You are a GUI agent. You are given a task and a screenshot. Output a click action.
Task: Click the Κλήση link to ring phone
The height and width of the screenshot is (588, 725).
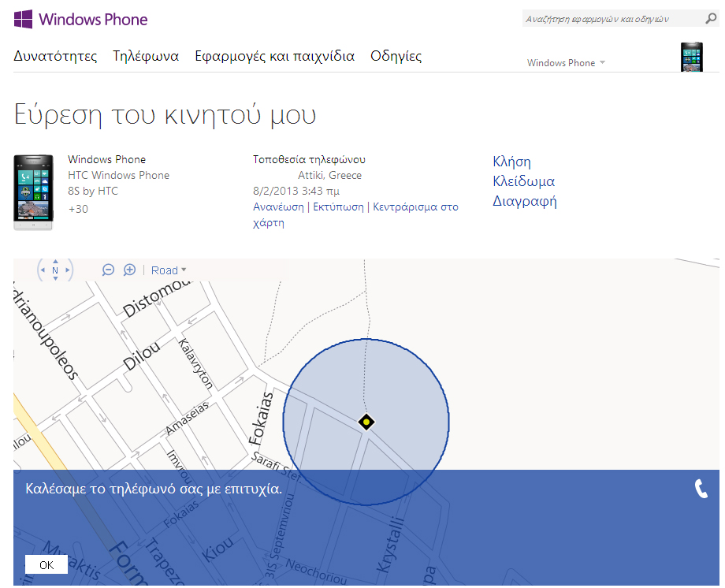[511, 162]
